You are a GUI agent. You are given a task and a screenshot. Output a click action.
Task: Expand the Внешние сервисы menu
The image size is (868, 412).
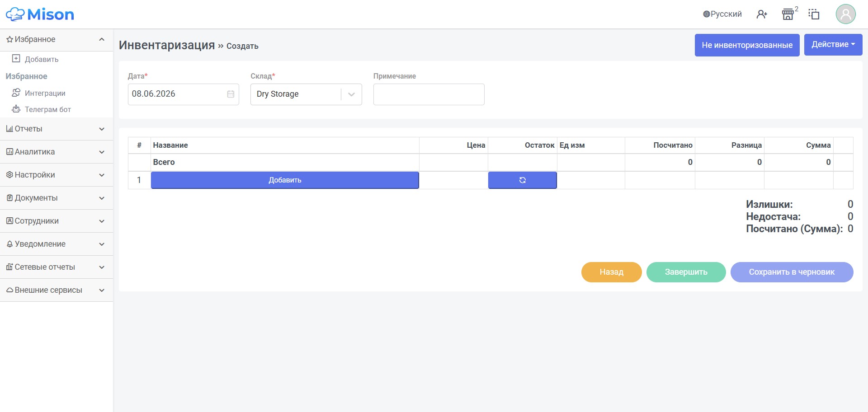57,290
